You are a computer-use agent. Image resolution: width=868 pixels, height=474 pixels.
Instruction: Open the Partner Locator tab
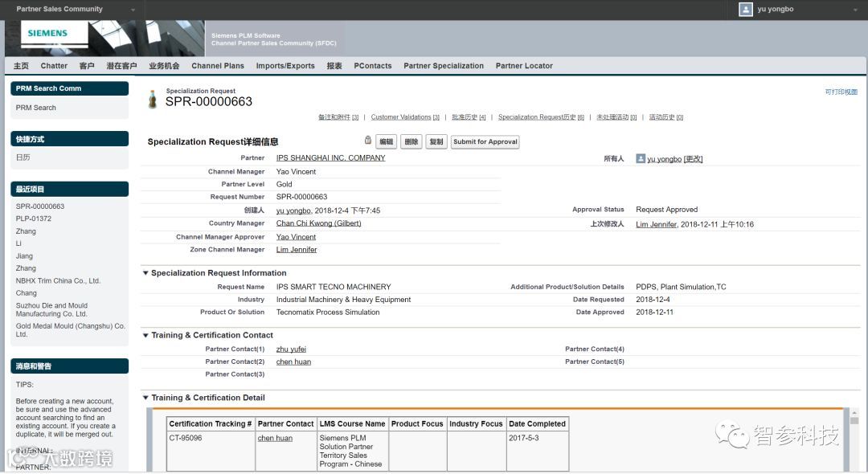(x=524, y=66)
